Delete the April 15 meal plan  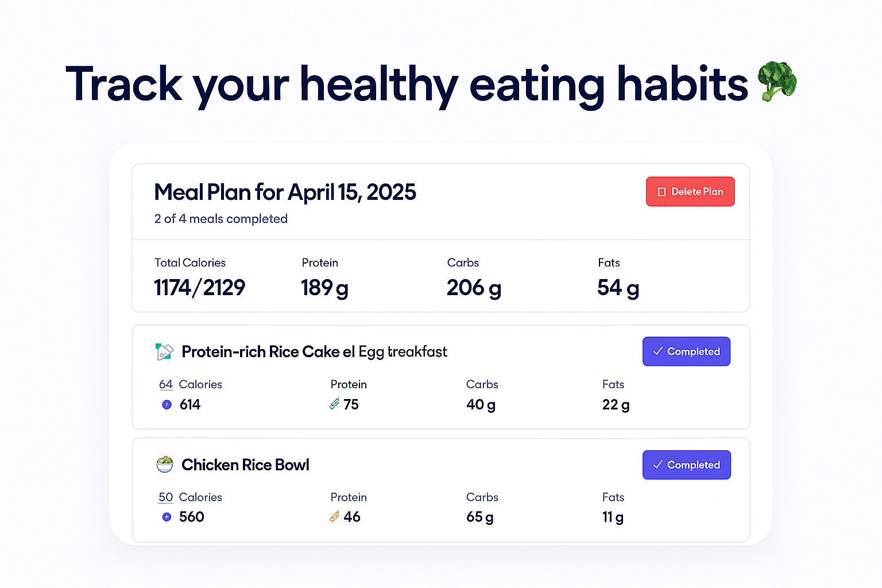tap(690, 191)
